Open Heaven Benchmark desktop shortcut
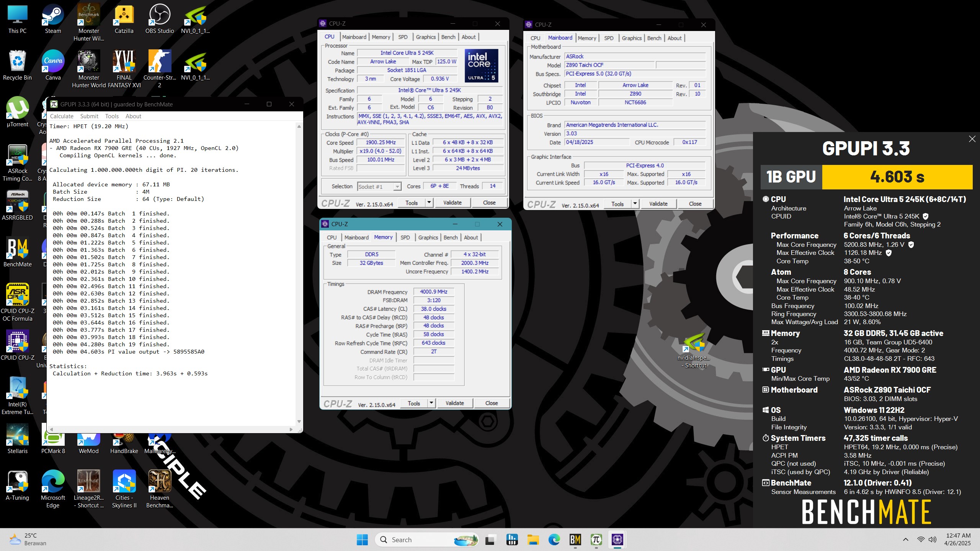Viewport: 980px width, 551px height. pos(160,489)
